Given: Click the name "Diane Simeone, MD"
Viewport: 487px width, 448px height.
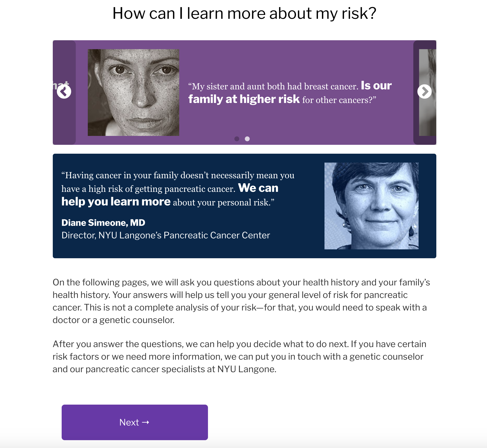Looking at the screenshot, I should [x=103, y=223].
